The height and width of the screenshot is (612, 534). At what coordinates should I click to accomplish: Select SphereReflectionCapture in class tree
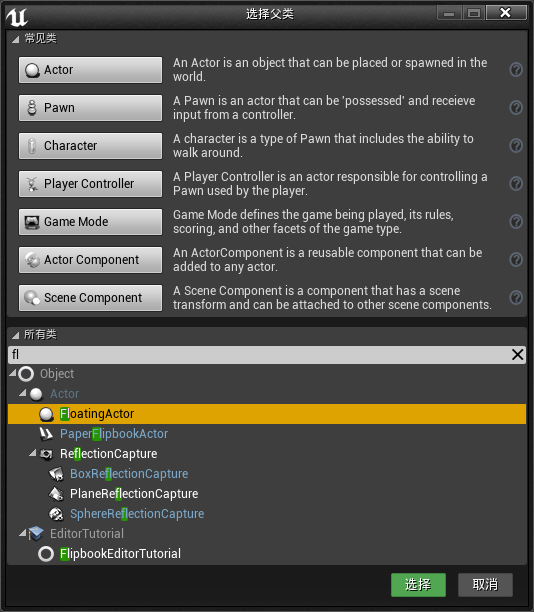[x=267, y=514]
